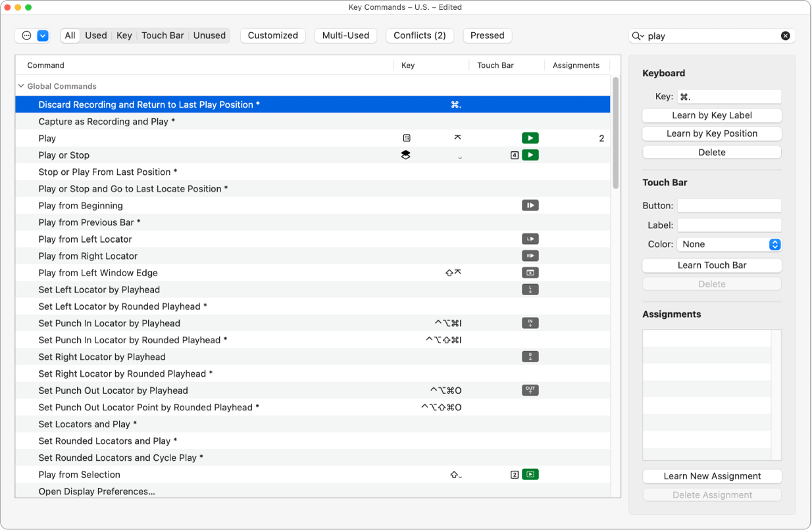Select Play or Stop and Go to Last Locate Position row

tap(313, 189)
